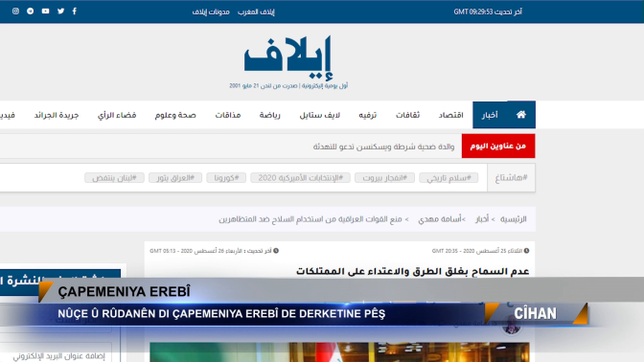Click the red من عناوين اليوم button

tap(498, 146)
